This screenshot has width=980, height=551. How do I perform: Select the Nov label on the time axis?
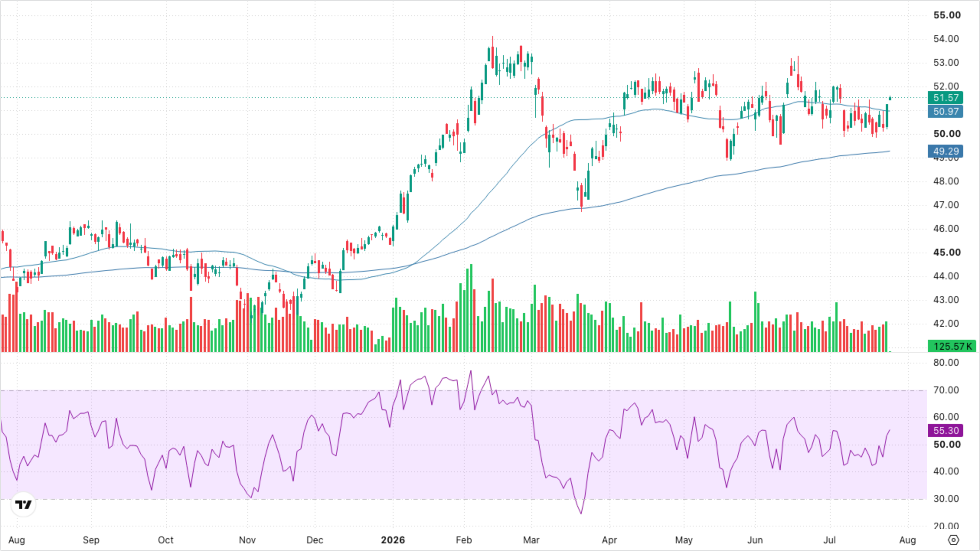(x=247, y=540)
